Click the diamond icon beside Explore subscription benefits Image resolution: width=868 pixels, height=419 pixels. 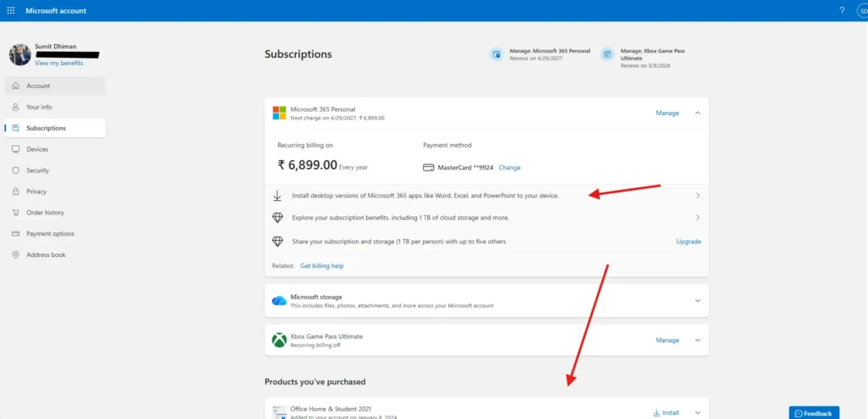click(277, 218)
